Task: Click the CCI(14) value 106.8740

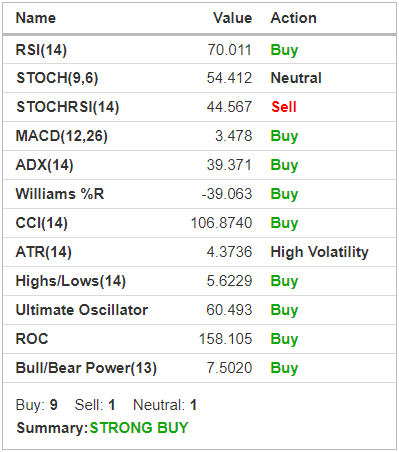Action: tap(221, 223)
